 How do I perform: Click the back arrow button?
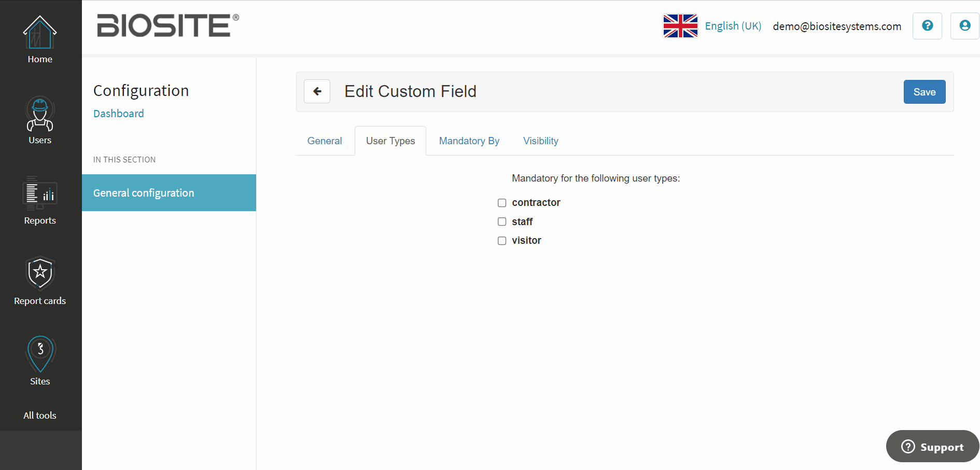tap(317, 92)
